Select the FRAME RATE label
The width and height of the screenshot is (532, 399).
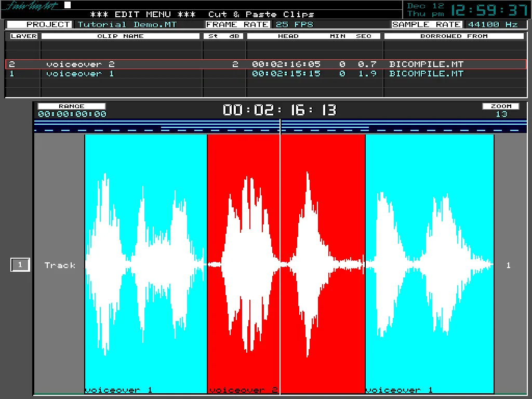[238, 24]
